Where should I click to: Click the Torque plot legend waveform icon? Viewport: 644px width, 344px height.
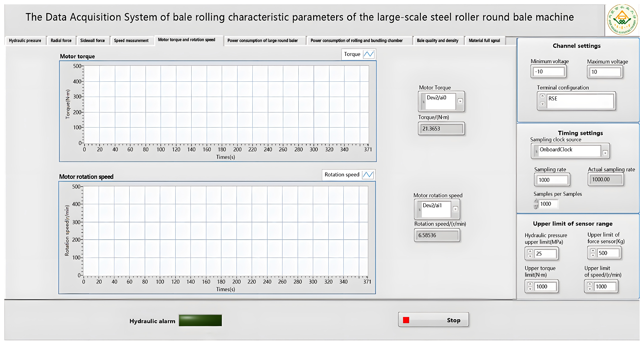[368, 54]
